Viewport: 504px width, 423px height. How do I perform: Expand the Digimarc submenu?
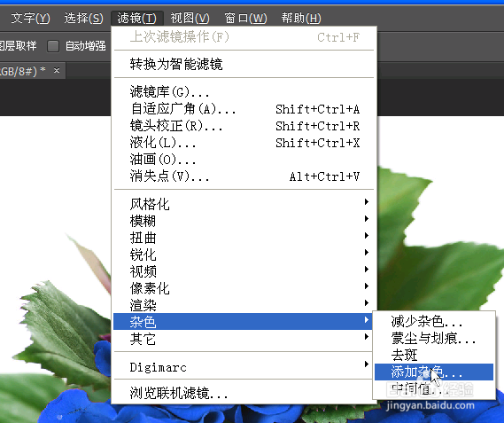click(244, 367)
